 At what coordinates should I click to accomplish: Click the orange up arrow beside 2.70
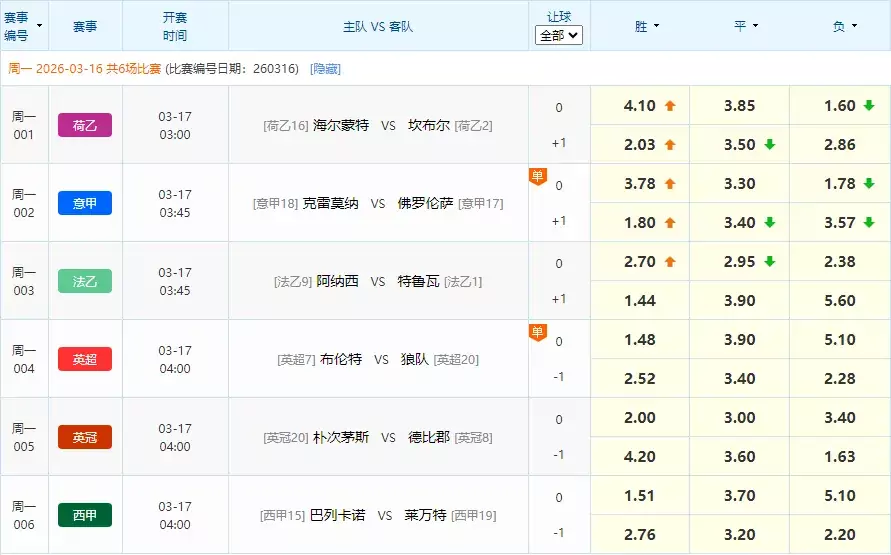[x=670, y=262]
